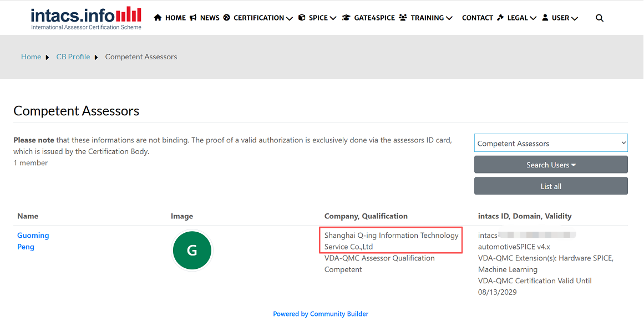Click the graduation cap icon beside GATE4SPICE
The width and height of the screenshot is (644, 332).
(346, 18)
